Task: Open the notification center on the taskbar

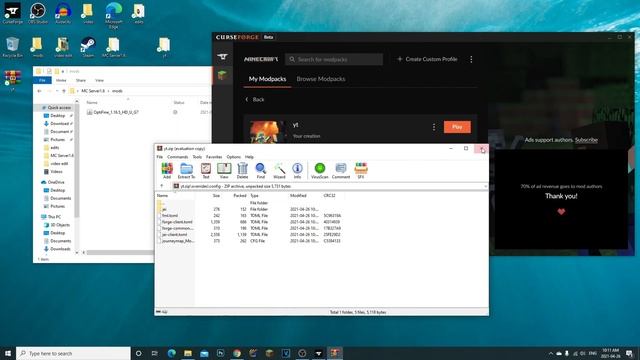Action: point(629,353)
